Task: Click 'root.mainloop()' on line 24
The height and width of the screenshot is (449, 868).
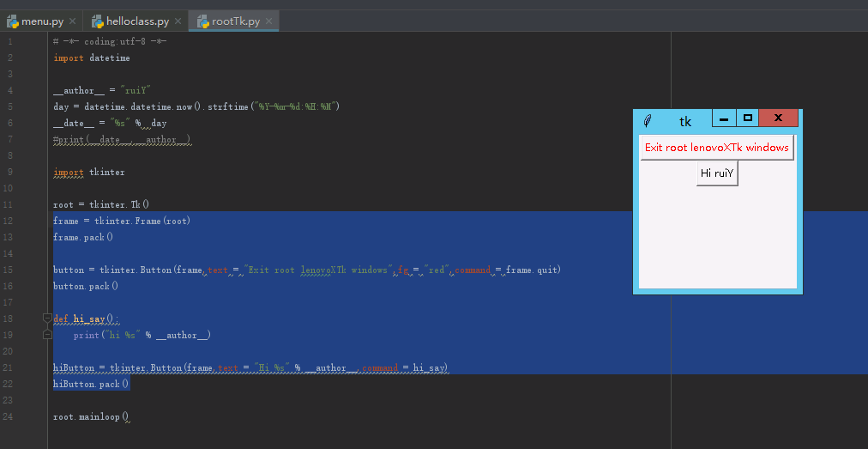Action: click(91, 416)
